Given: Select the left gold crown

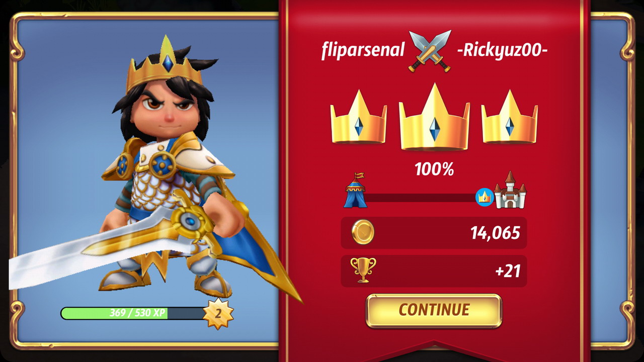Looking at the screenshot, I should pos(358,117).
